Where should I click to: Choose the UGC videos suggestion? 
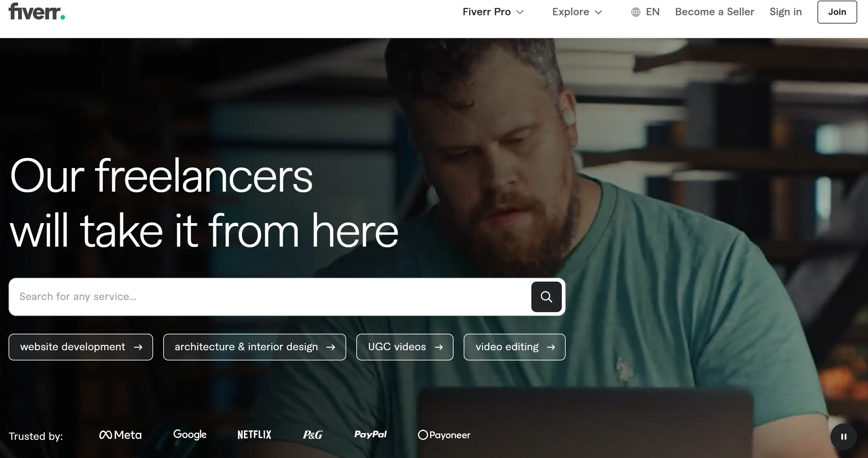click(x=405, y=347)
